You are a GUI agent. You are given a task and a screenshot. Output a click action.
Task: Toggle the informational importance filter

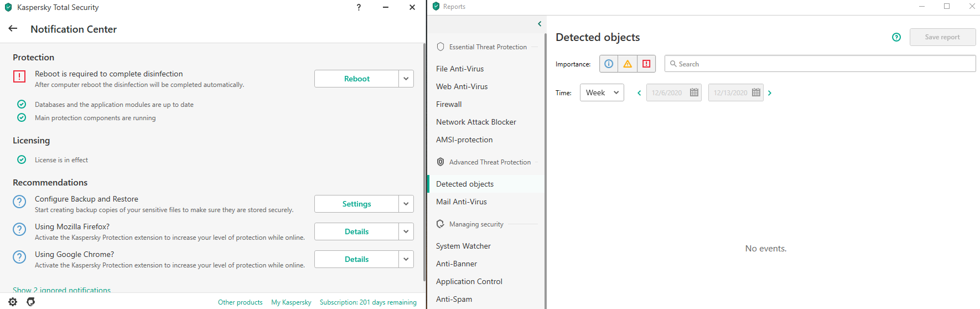pyautogui.click(x=609, y=64)
